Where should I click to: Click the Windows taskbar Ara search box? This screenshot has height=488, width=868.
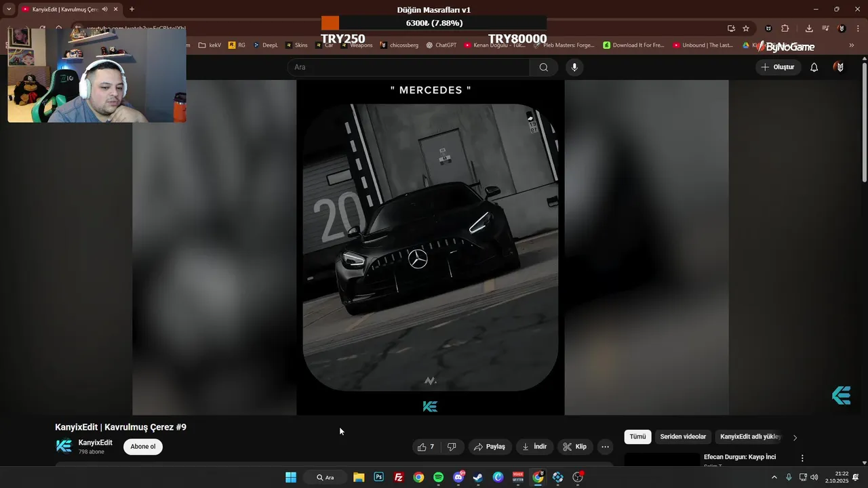pos(327,477)
